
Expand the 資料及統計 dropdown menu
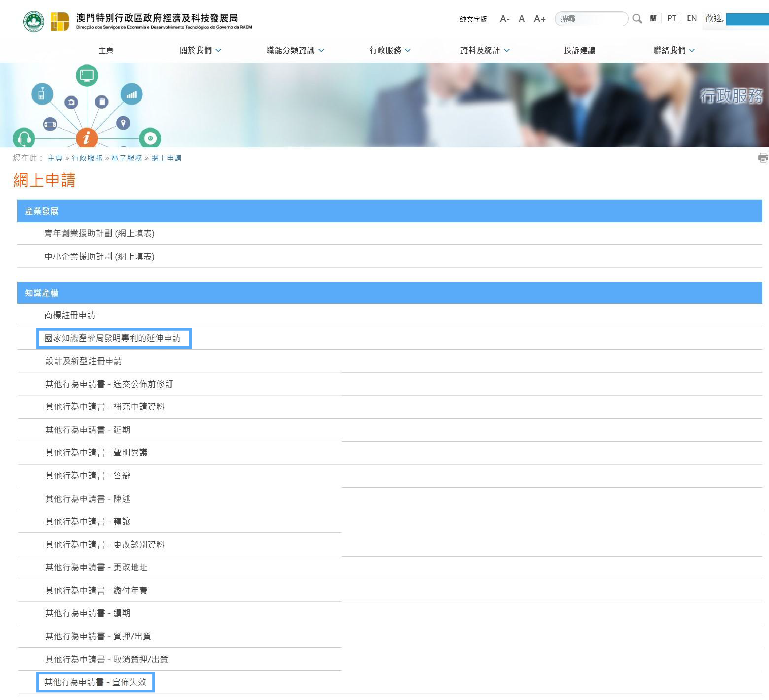click(x=484, y=50)
